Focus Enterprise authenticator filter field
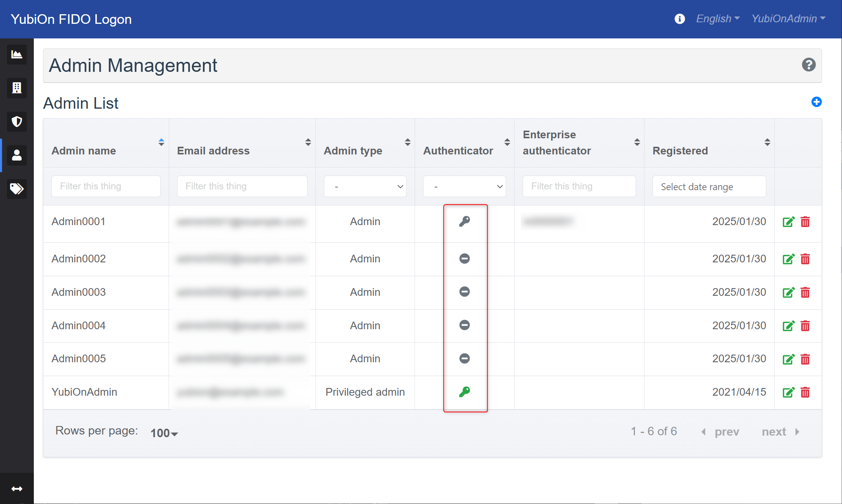Image resolution: width=842 pixels, height=504 pixels. pyautogui.click(x=579, y=186)
